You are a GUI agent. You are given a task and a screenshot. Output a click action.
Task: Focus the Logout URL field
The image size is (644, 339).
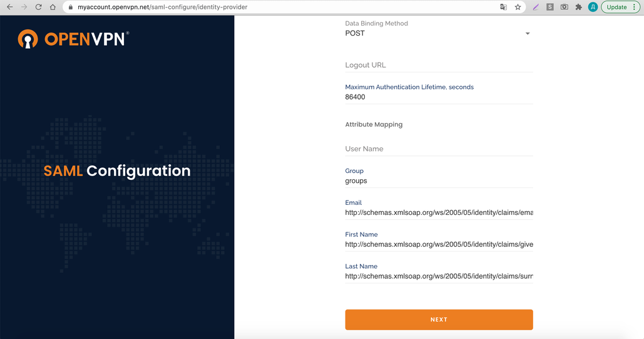[439, 65]
